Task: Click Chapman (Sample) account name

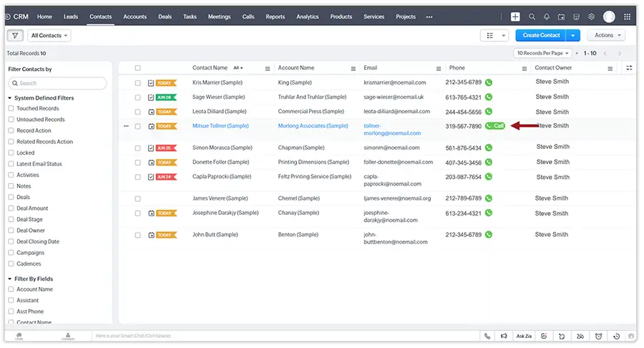Action: (301, 148)
